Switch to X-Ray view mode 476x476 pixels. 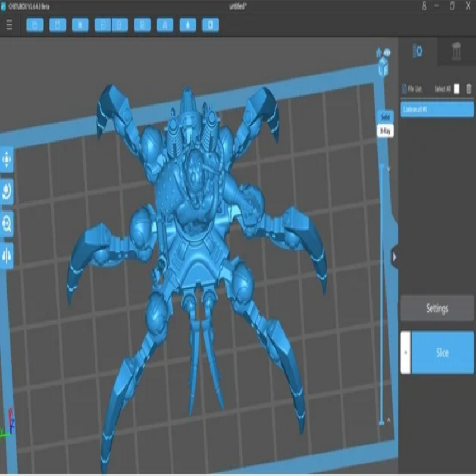pos(385,131)
